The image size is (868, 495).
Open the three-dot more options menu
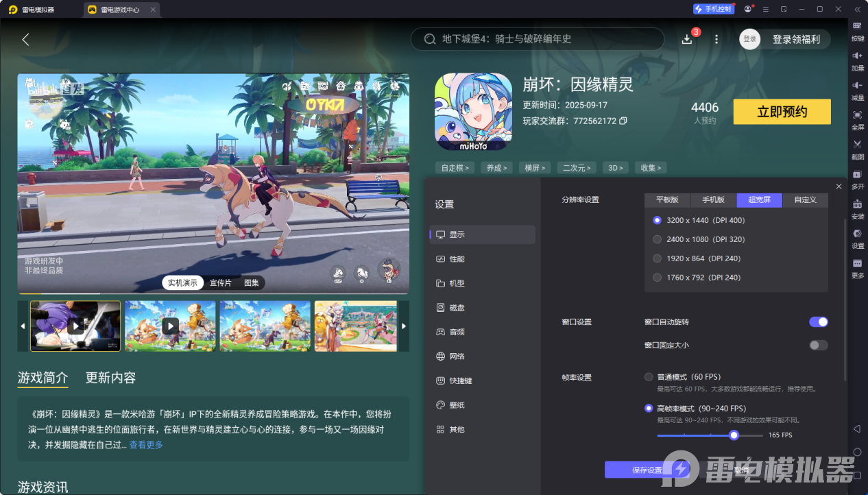point(716,39)
